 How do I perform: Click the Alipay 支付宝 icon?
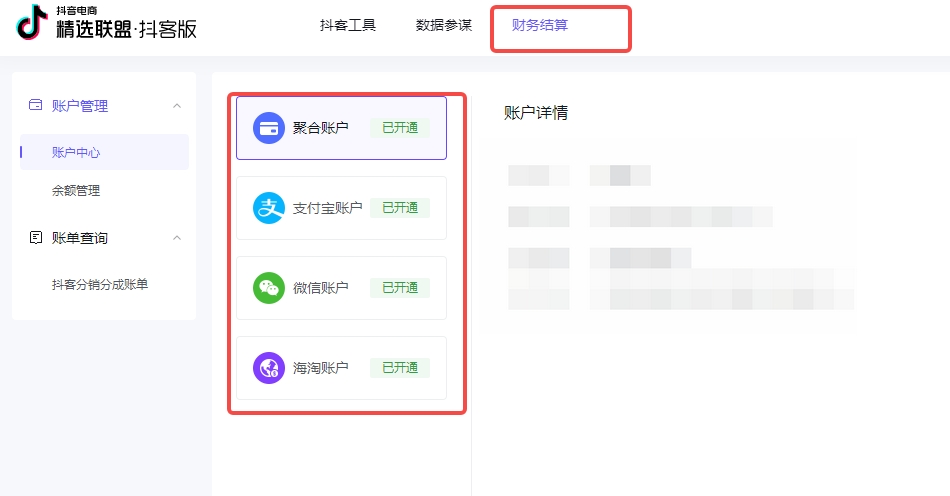click(x=268, y=208)
